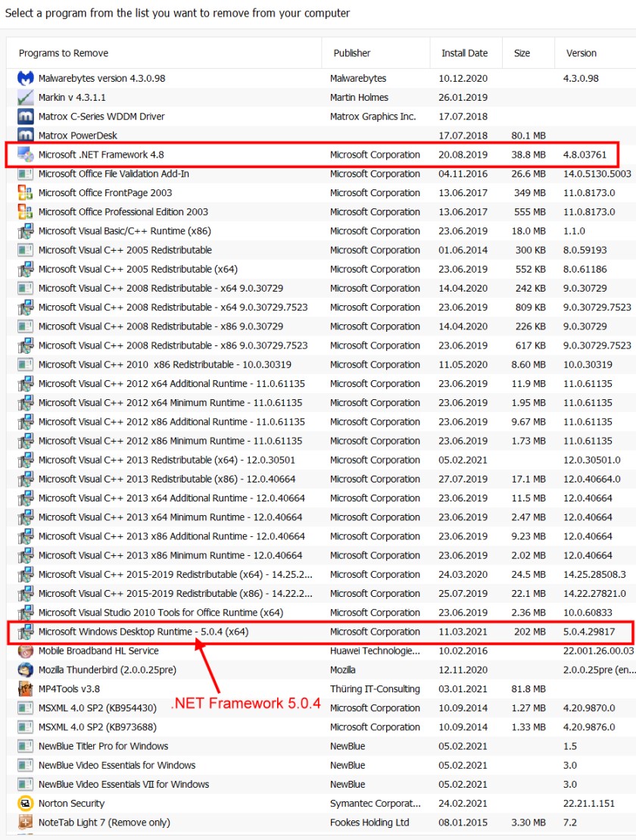Click the NewBlue Titler Pro icon

pyautogui.click(x=25, y=746)
